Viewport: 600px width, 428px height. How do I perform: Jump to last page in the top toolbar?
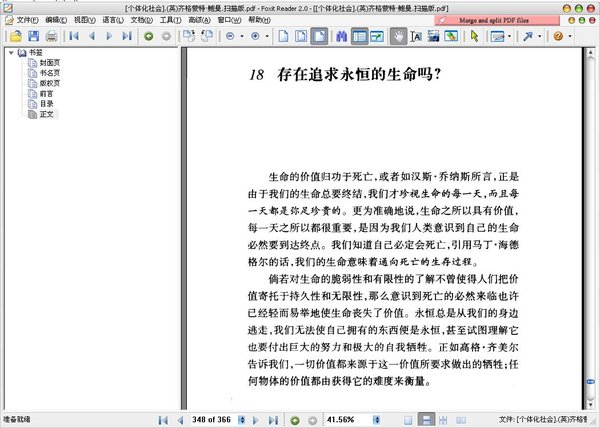(127, 36)
